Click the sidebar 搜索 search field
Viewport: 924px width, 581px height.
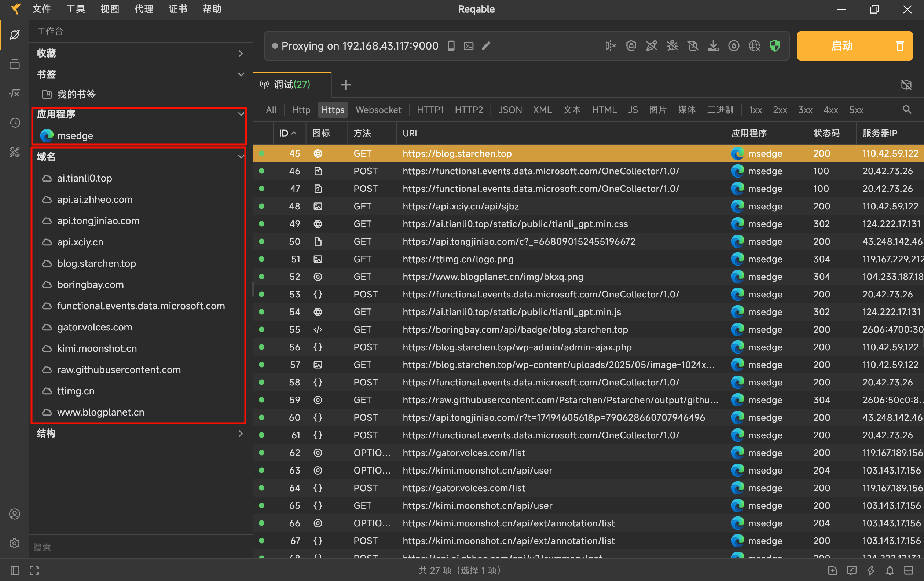[x=140, y=547]
